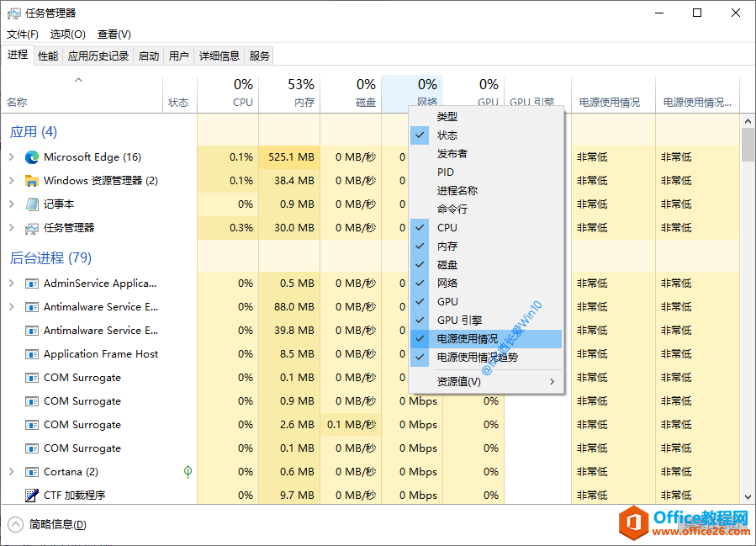This screenshot has height=546, width=756.
Task: Switch to the 性能 tab
Action: [x=48, y=56]
